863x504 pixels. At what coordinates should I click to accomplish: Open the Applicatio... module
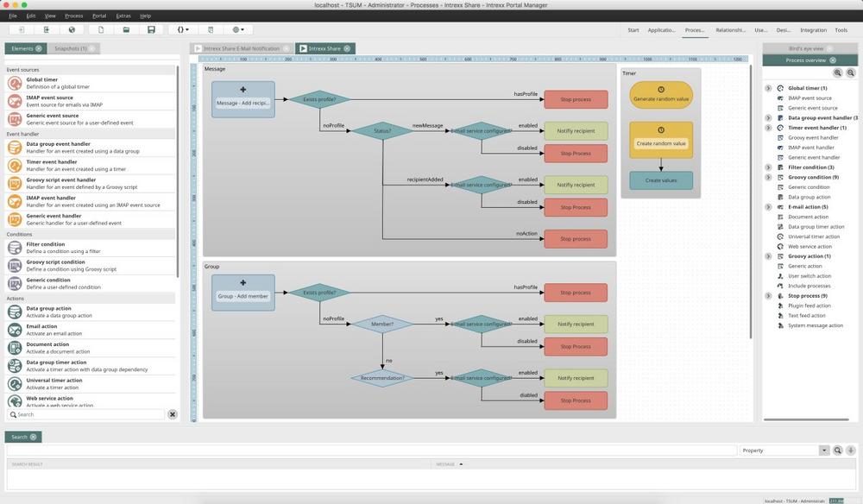point(662,30)
